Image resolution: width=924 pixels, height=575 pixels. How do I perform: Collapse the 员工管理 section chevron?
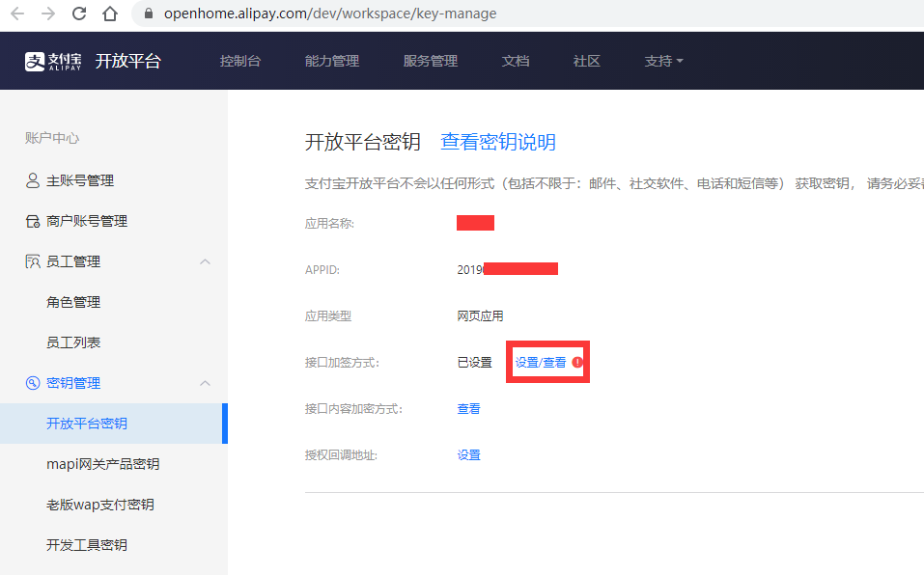pos(205,261)
